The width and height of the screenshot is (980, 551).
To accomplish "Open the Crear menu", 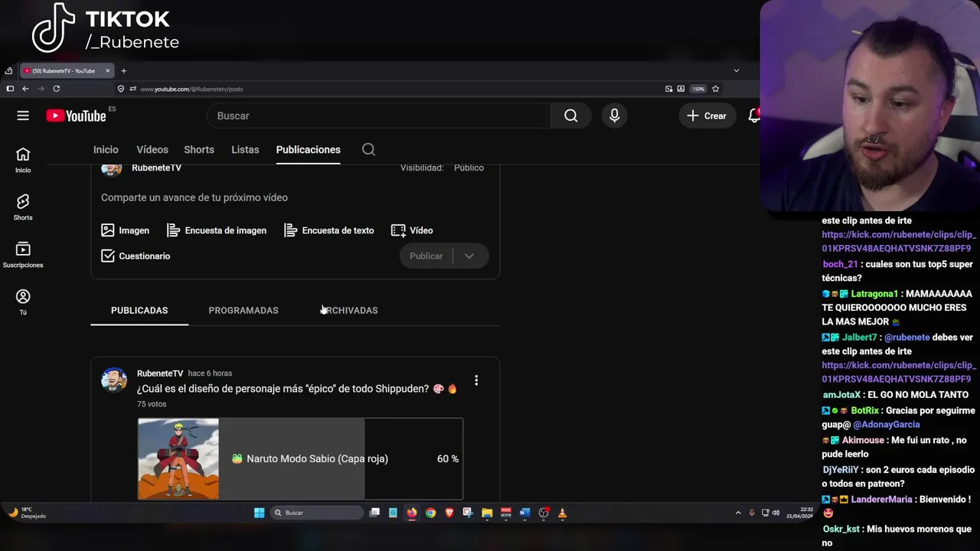I will 707,116.
